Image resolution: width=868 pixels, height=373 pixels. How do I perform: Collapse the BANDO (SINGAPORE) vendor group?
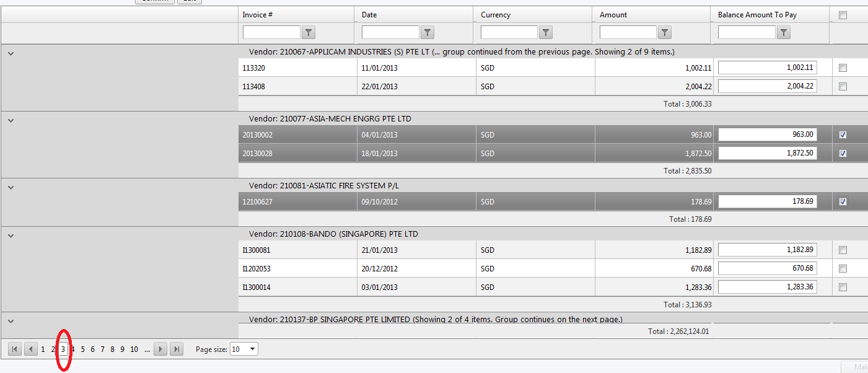point(11,236)
